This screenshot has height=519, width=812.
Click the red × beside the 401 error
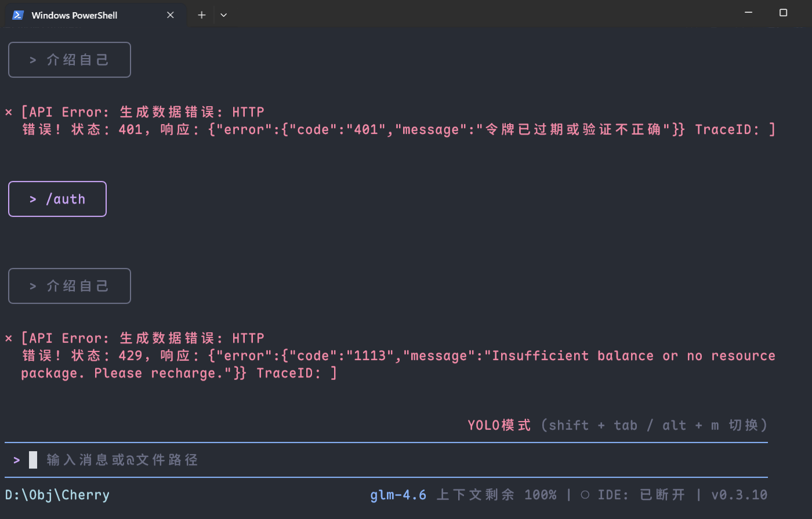tap(9, 112)
